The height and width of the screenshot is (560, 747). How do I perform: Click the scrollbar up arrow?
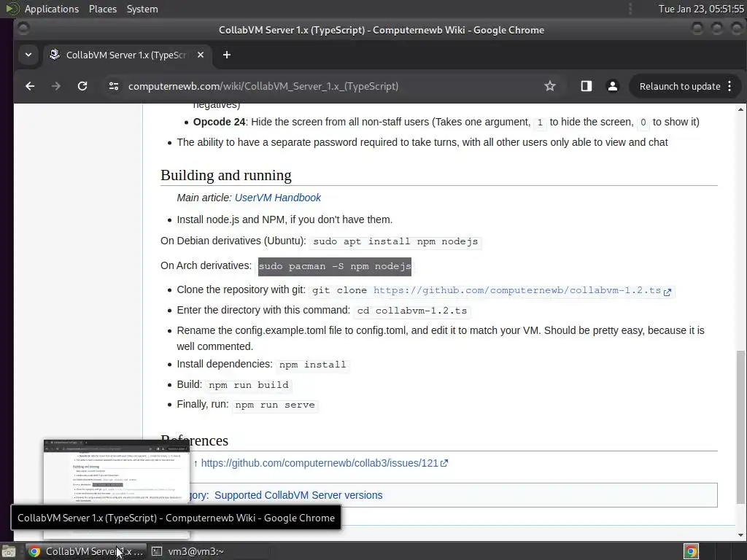click(740, 109)
